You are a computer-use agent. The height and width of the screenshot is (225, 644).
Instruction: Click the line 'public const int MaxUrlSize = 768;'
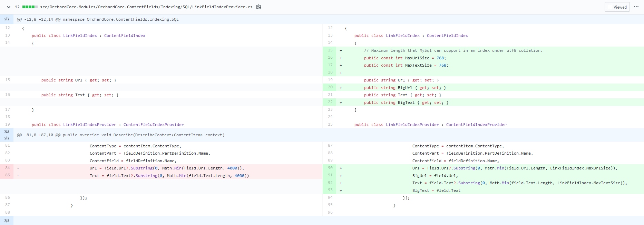(x=405, y=58)
